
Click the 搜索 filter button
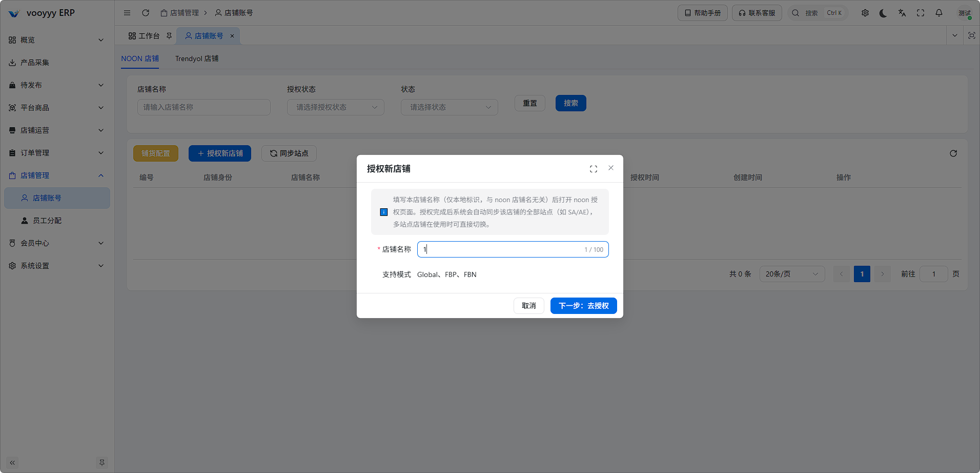(x=571, y=103)
